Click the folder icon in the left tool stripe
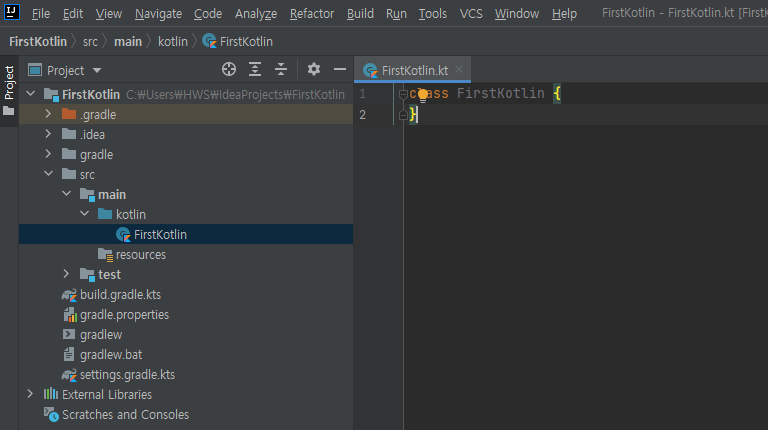 pyautogui.click(x=9, y=111)
